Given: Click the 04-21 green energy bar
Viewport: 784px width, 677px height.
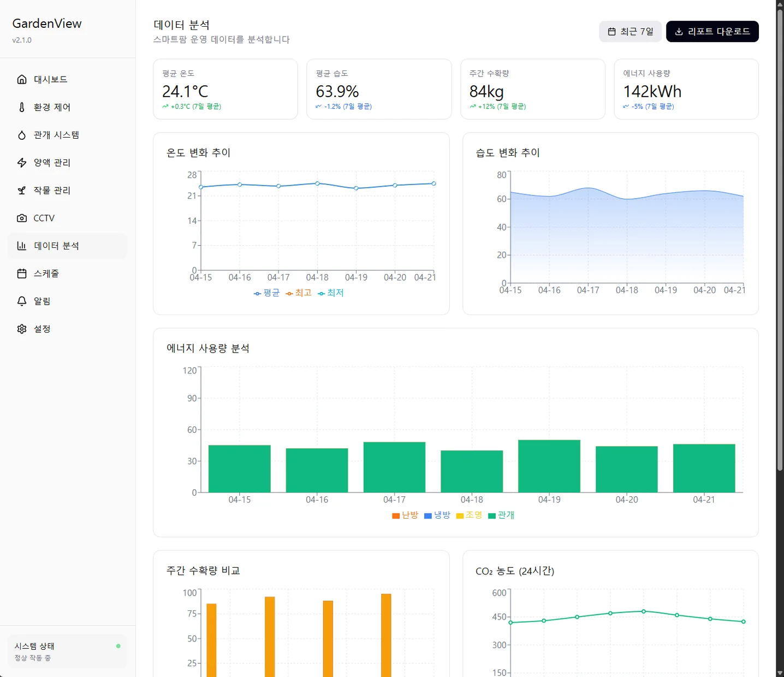Looking at the screenshot, I should click(x=704, y=468).
